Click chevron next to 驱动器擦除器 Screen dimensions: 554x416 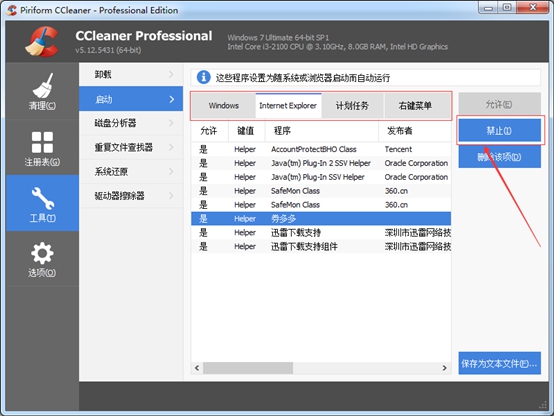click(x=171, y=195)
